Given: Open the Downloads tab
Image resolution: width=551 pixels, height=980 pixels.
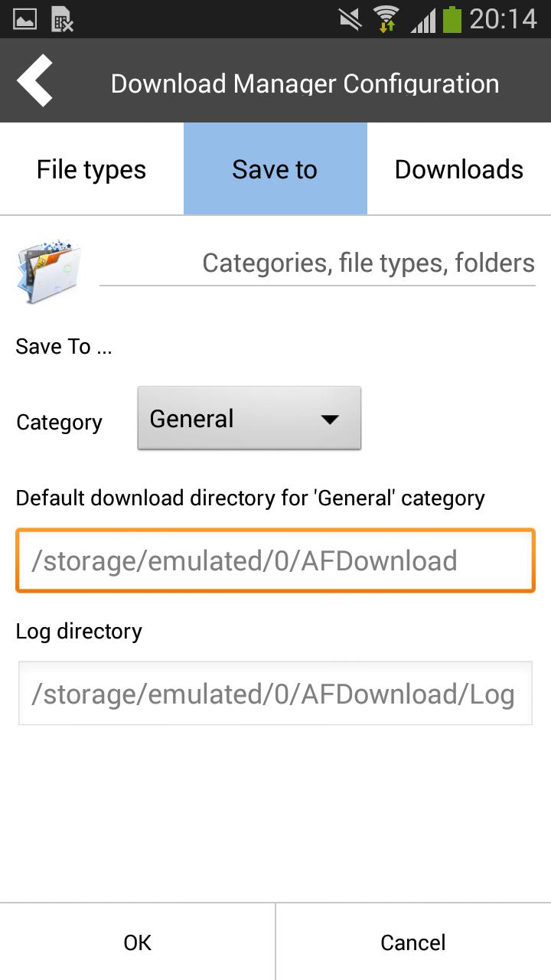Looking at the screenshot, I should (459, 169).
